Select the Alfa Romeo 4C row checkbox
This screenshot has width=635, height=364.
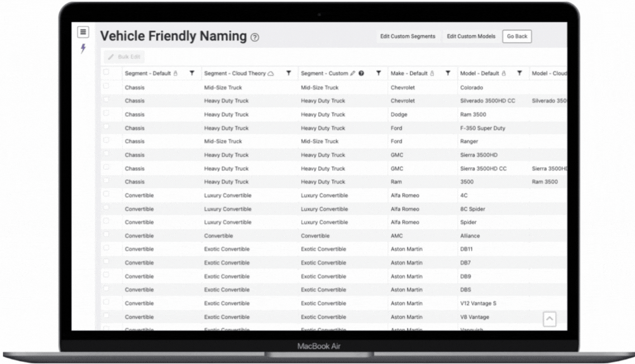coord(106,194)
